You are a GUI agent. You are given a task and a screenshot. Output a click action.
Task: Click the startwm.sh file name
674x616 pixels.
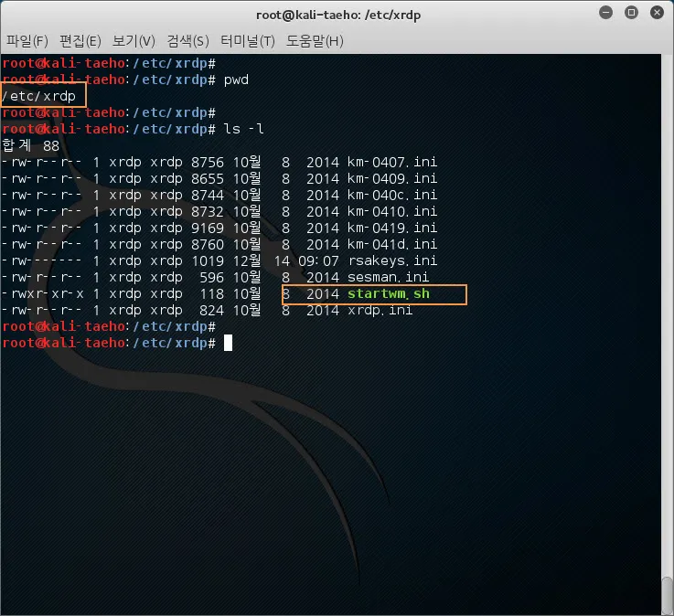point(389,293)
